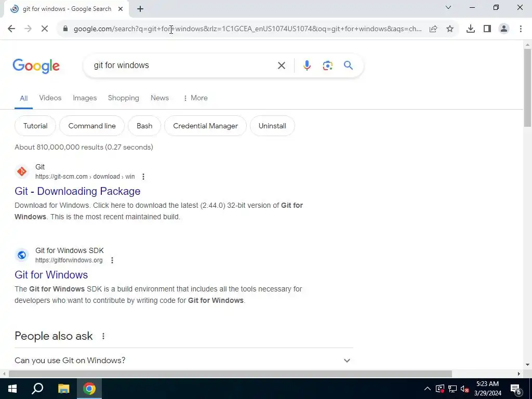Stop loading the page
The height and width of the screenshot is (399, 532).
(45, 29)
